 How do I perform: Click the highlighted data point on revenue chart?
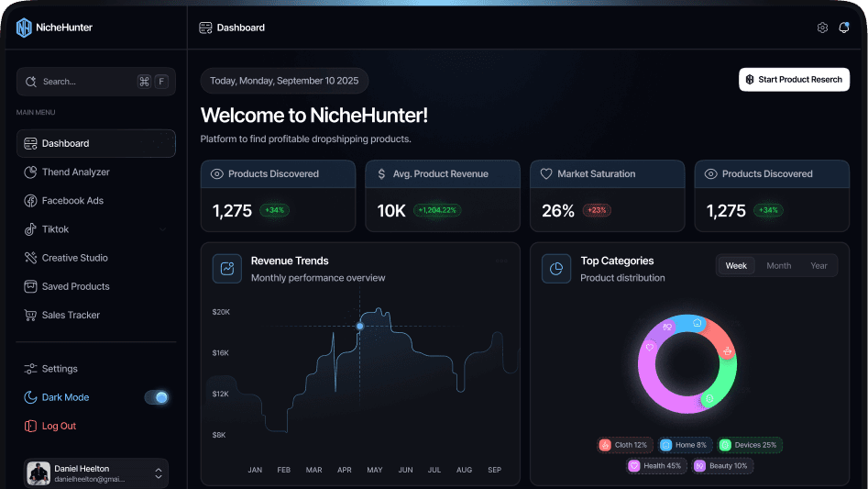click(360, 327)
